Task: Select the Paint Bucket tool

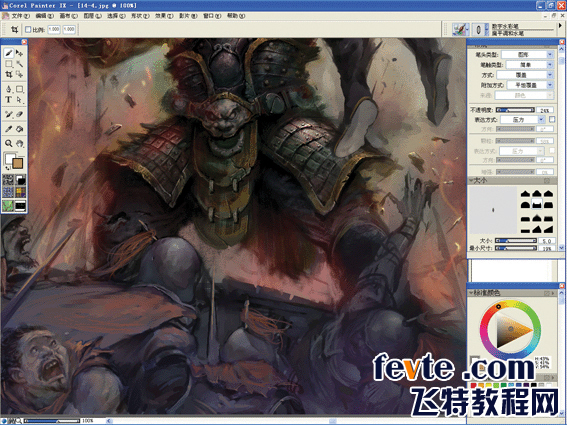Action: pos(19,129)
